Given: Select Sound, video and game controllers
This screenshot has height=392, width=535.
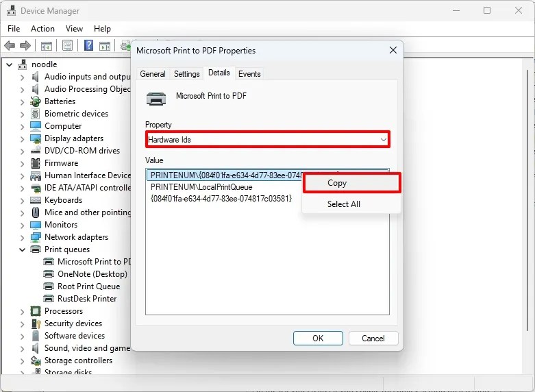Looking at the screenshot, I should pos(88,348).
